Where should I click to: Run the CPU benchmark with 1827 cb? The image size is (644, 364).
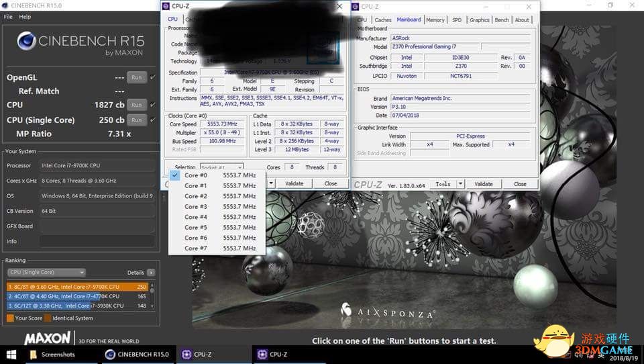(137, 105)
